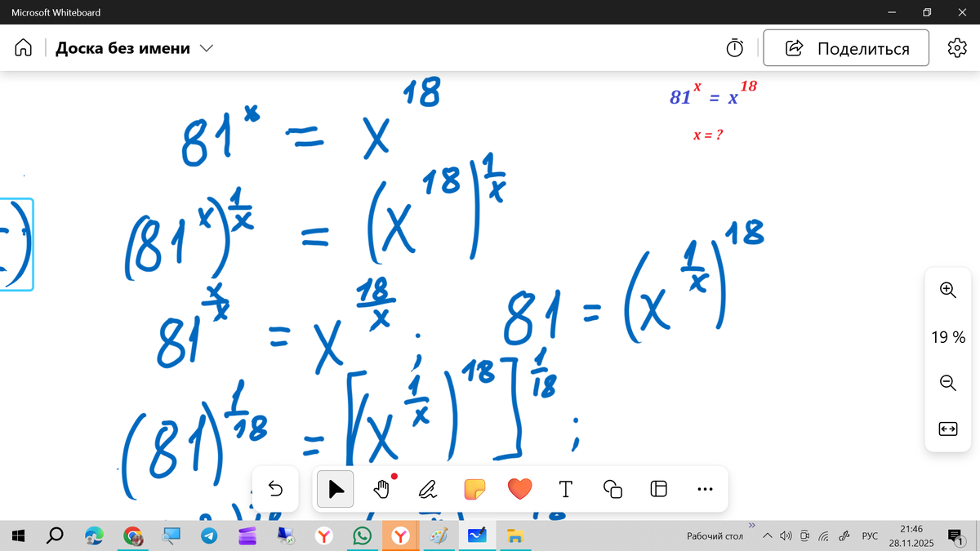Open the Windows Start menu

[x=20, y=535]
